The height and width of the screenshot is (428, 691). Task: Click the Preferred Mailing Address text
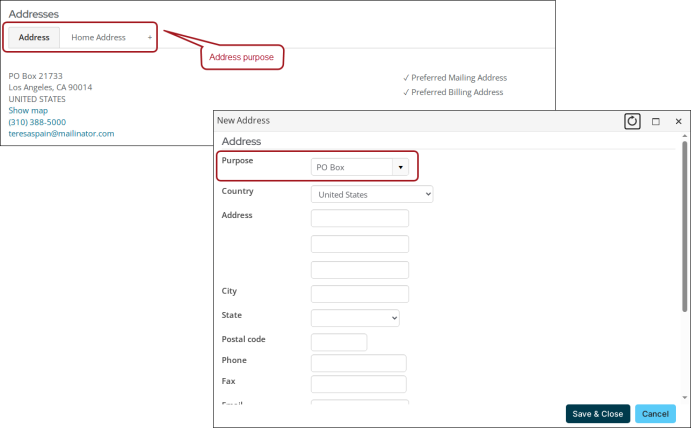(x=459, y=78)
